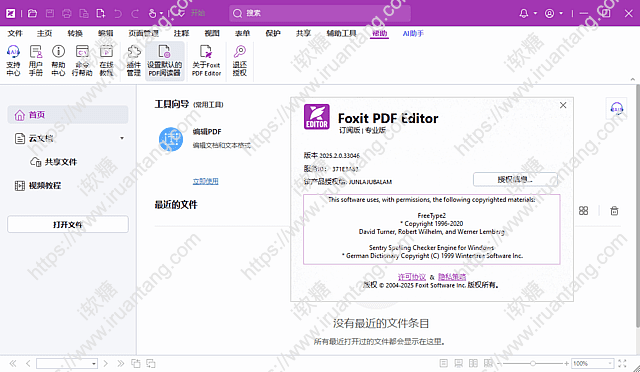Screen dimensions: 640x372
Task: Select 首页 in the left sidebar
Action: [68, 115]
